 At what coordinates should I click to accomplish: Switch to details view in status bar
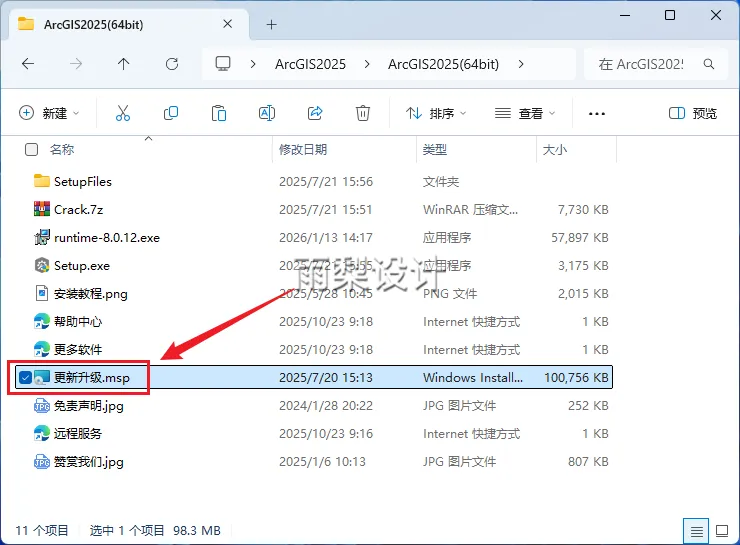(696, 531)
